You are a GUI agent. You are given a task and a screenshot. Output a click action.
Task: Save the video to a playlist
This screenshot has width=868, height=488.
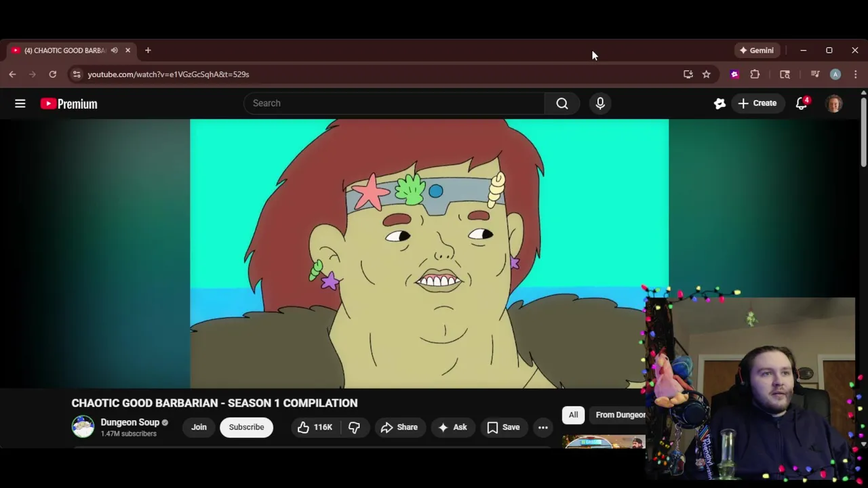503,427
